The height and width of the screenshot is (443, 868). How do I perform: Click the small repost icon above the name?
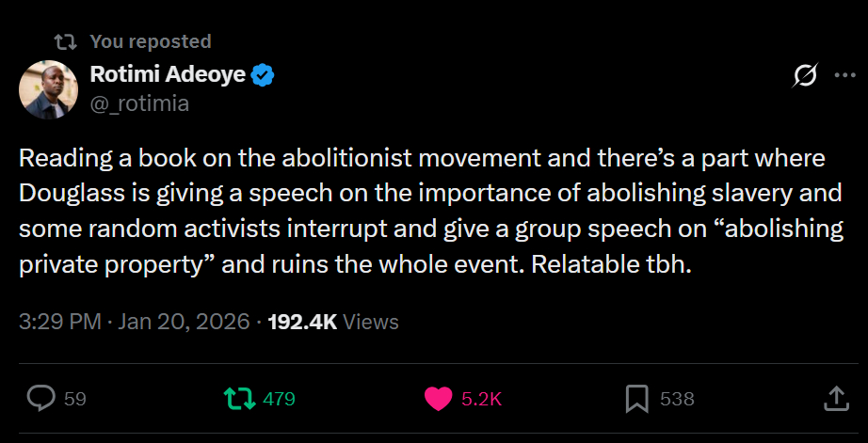(65, 41)
